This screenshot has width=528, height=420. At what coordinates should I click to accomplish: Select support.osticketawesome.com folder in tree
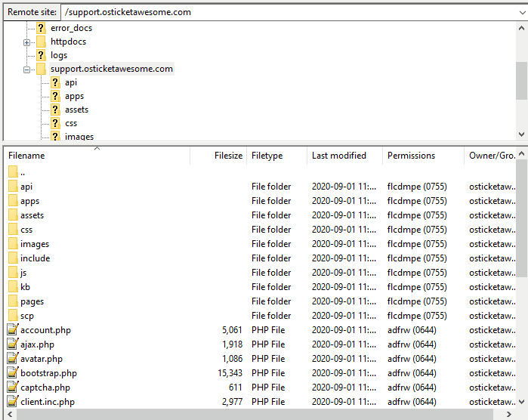tap(112, 69)
